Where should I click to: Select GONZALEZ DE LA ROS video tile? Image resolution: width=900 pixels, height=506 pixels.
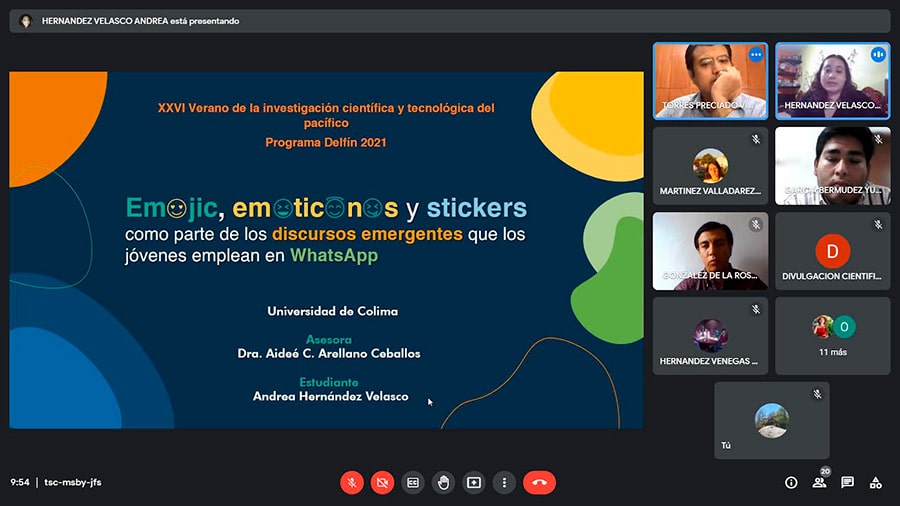(x=711, y=251)
